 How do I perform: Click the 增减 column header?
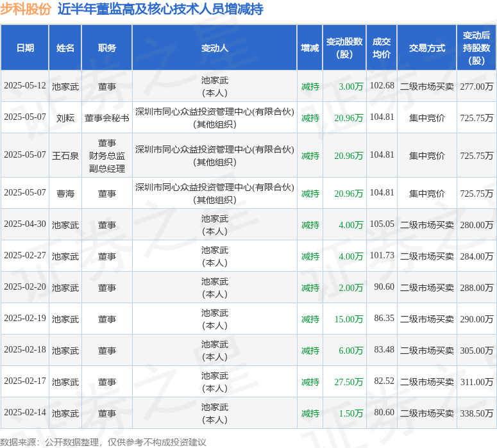[310, 48]
